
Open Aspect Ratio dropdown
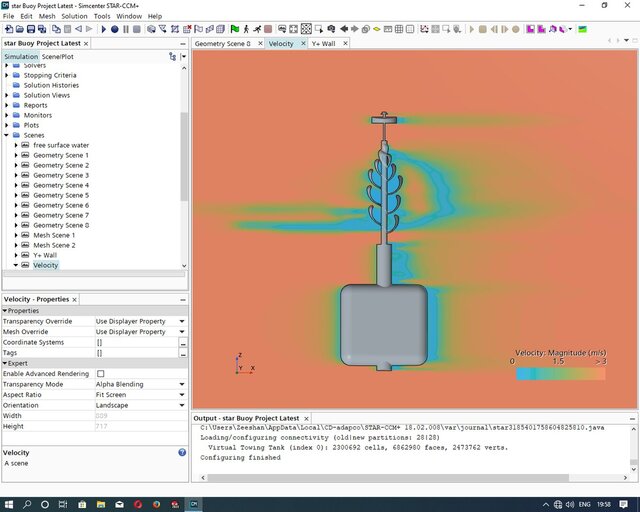pos(182,395)
